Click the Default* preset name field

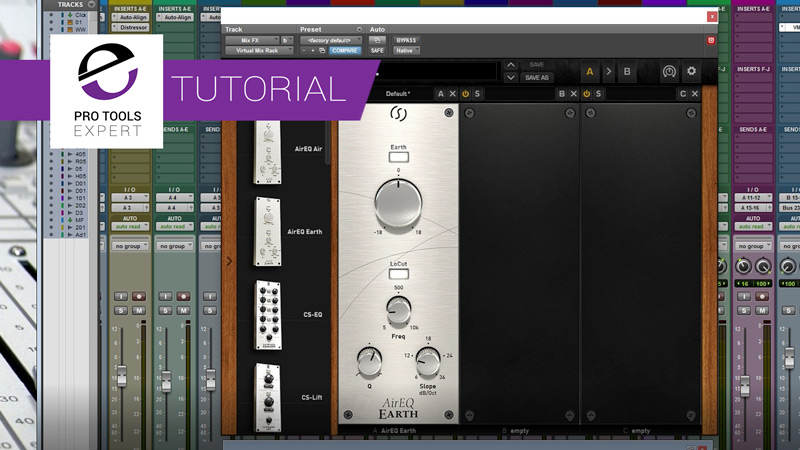[x=398, y=94]
